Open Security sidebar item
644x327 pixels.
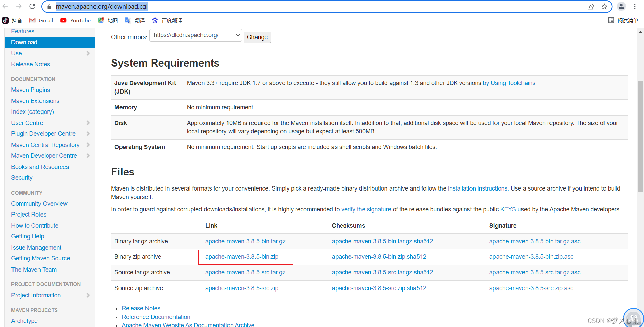22,178
